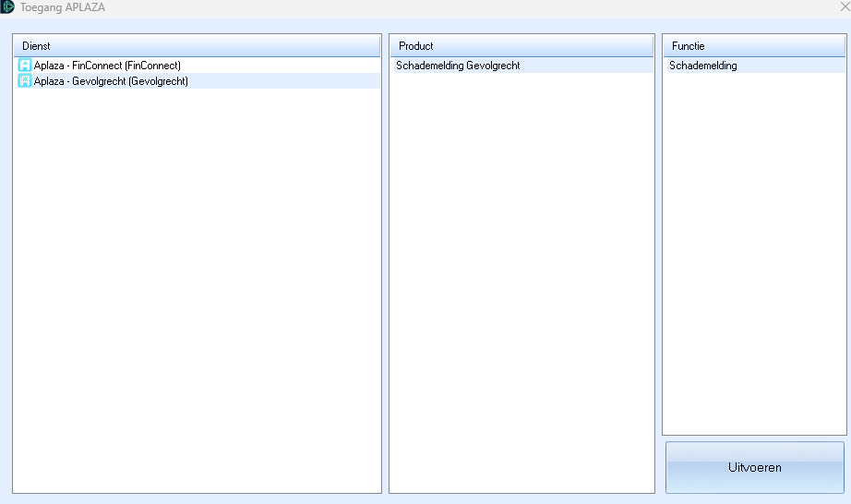The height and width of the screenshot is (504, 851).
Task: Click the Dienst column header
Action: pyautogui.click(x=197, y=46)
